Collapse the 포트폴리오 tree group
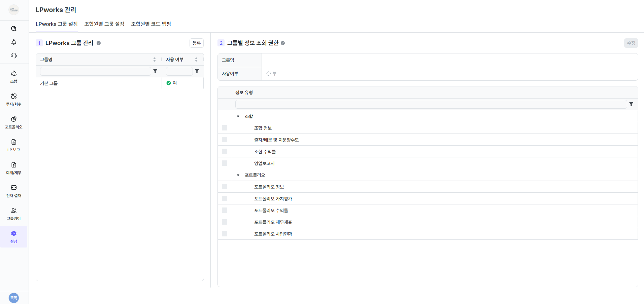Viewport: 644px width, 304px height. pyautogui.click(x=238, y=175)
